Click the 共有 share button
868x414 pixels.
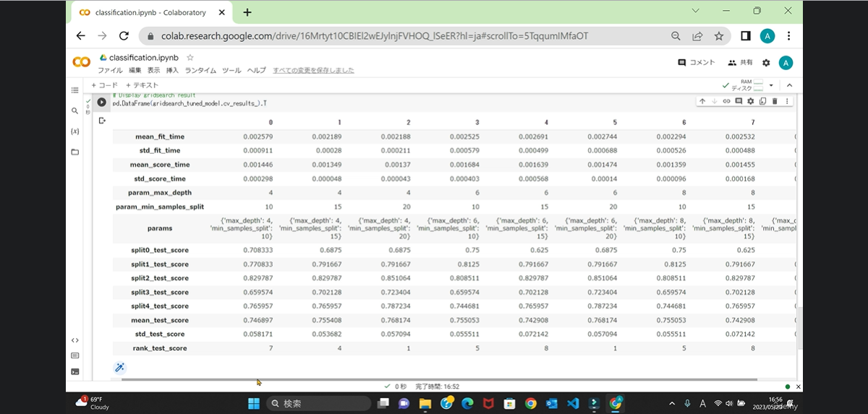(740, 63)
